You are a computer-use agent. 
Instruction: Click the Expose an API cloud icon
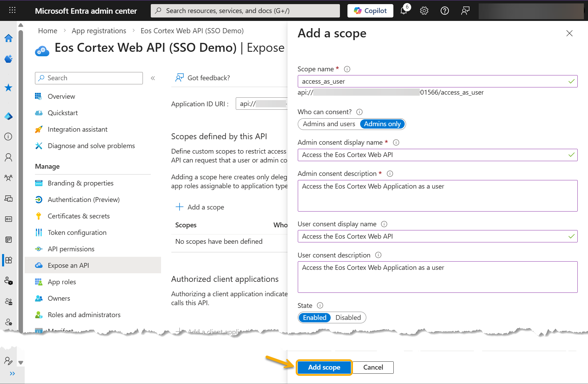pyautogui.click(x=39, y=265)
